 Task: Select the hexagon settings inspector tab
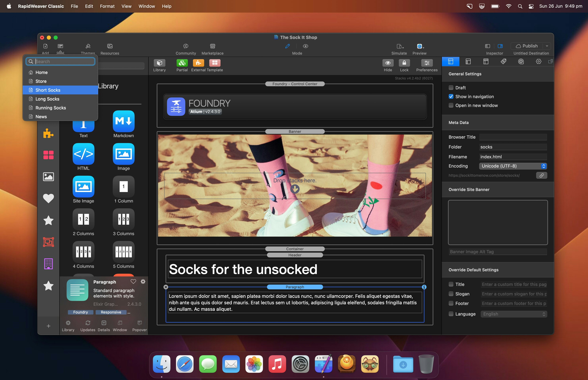pyautogui.click(x=538, y=62)
